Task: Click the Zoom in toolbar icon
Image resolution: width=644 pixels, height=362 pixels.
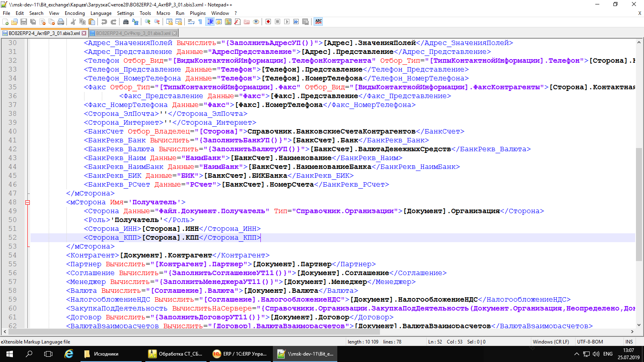Action: tap(148, 22)
